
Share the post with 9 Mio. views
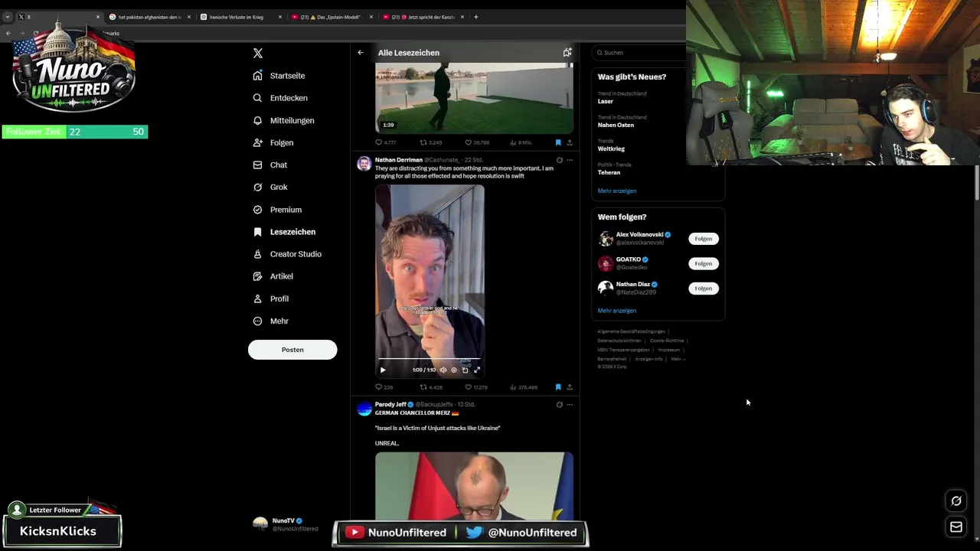coord(569,142)
